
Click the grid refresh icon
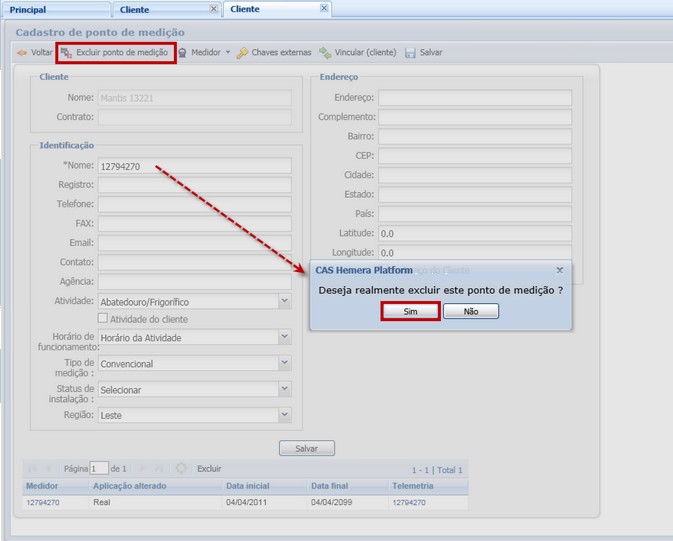click(181, 468)
